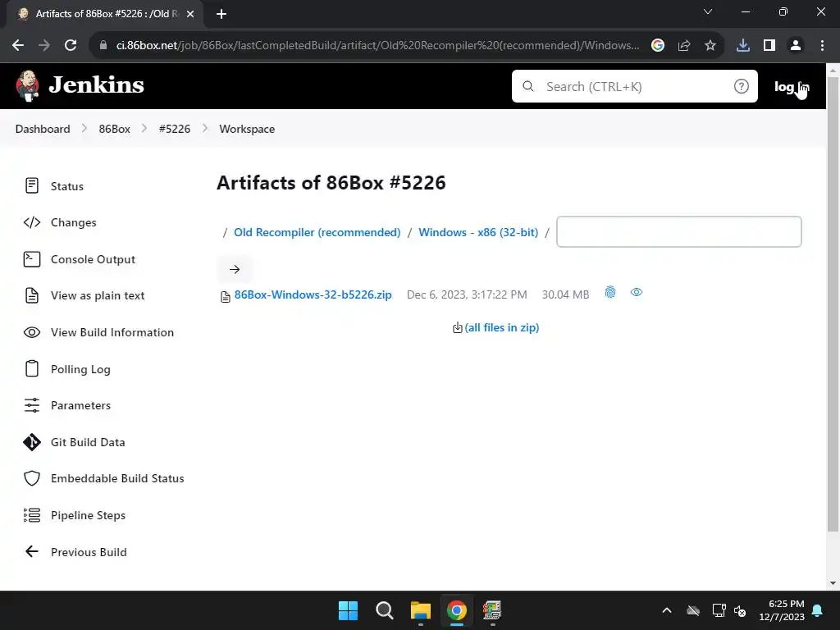The height and width of the screenshot is (630, 840).
Task: Click the arrow button below the artifact path
Action: (x=235, y=269)
